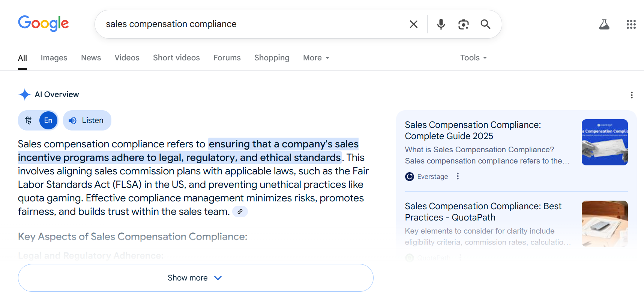Click the 'AI Overview' label
Viewport: 644px width, 297px height.
point(57,94)
